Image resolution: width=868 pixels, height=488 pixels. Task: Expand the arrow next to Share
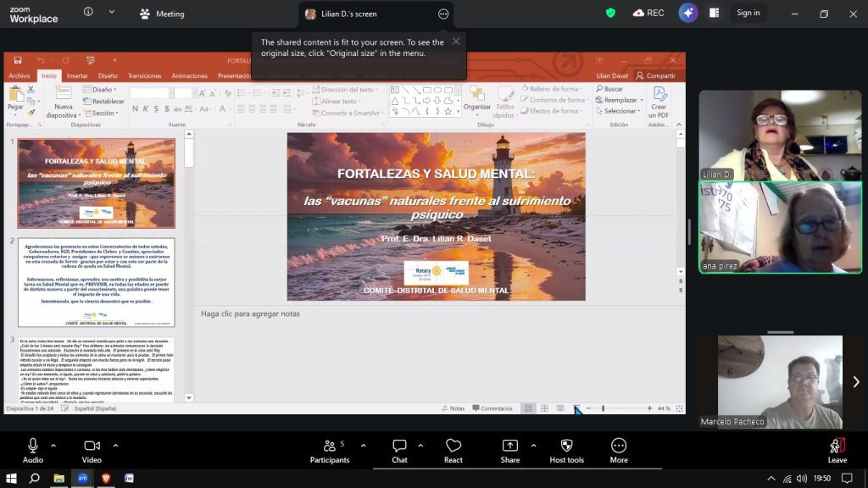pyautogui.click(x=533, y=446)
